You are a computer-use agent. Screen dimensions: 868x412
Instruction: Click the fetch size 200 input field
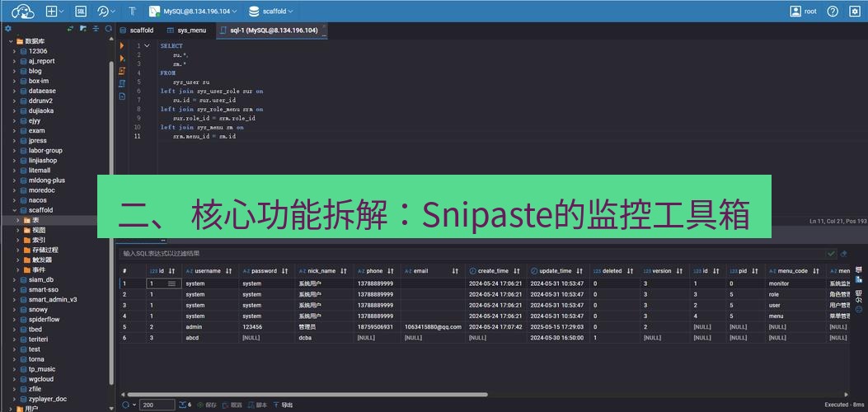157,405
